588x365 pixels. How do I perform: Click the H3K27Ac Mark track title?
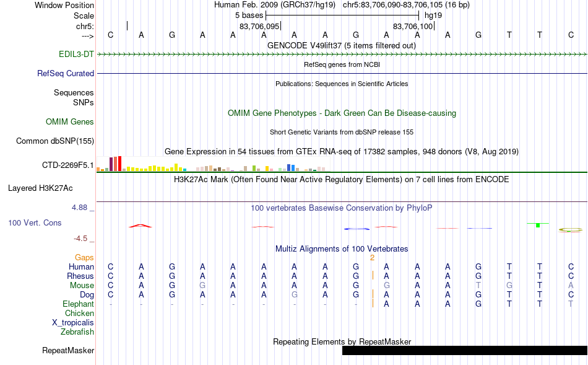point(341,179)
